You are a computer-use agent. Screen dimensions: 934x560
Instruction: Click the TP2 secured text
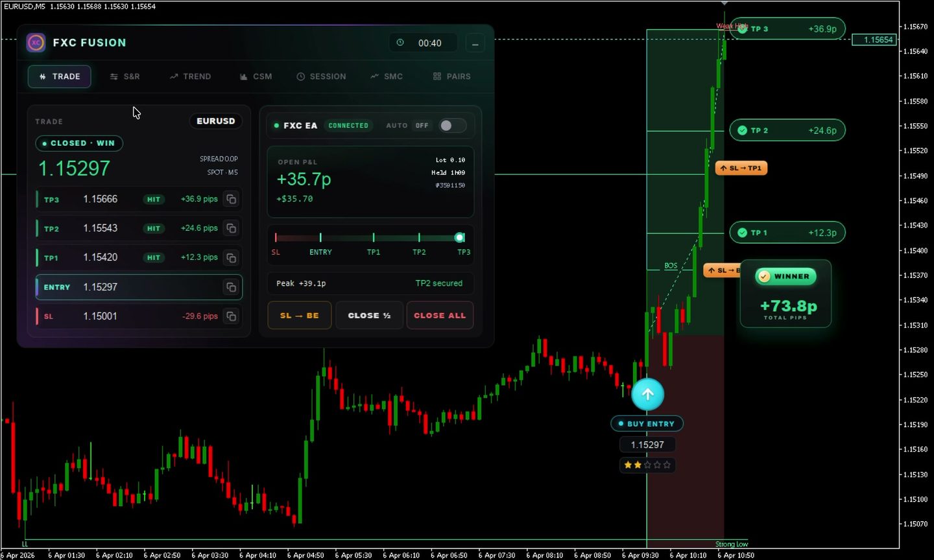click(x=439, y=283)
